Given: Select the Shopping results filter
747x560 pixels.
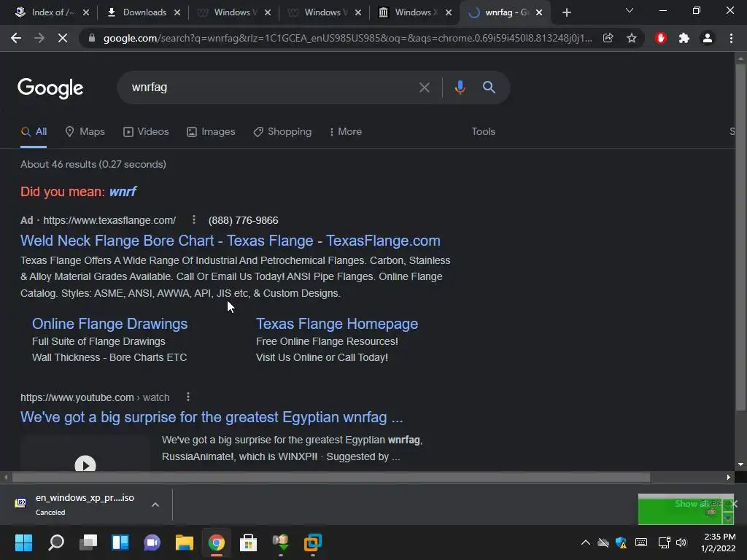Looking at the screenshot, I should [282, 132].
